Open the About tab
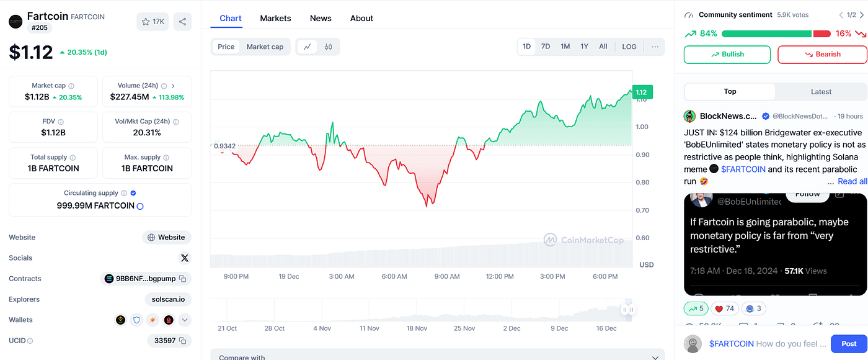 (361, 18)
